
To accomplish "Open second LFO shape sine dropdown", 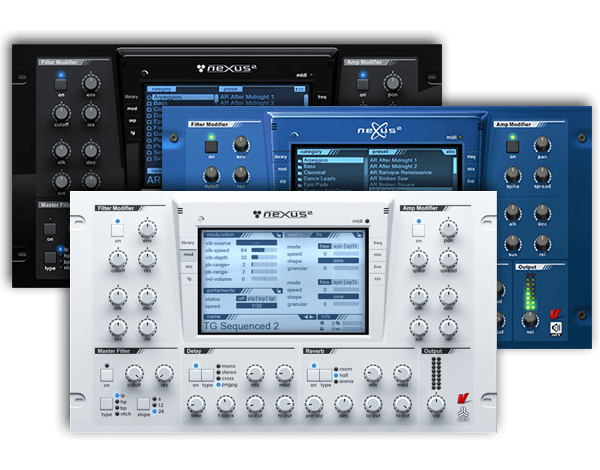I will point(338,297).
